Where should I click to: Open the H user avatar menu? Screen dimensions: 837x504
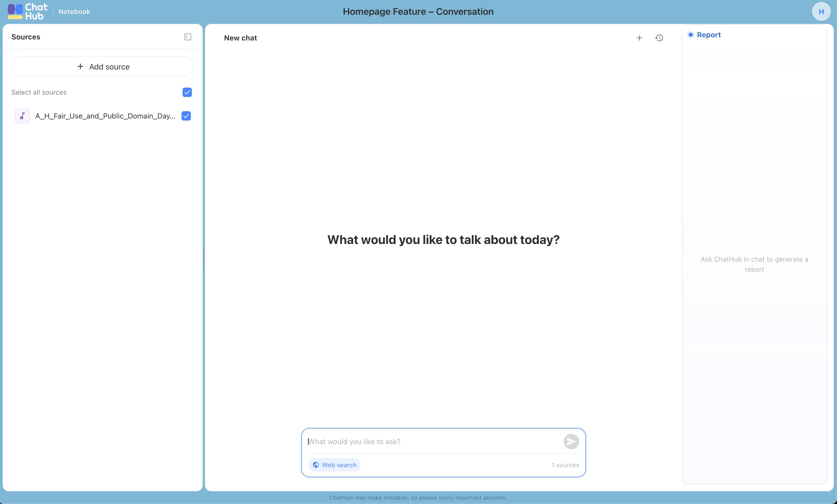point(821,12)
